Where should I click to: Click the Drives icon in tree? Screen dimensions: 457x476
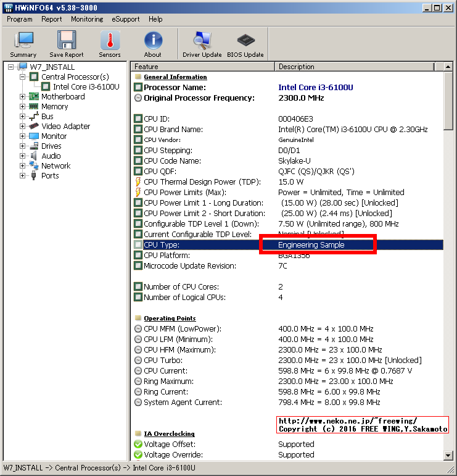click(34, 146)
